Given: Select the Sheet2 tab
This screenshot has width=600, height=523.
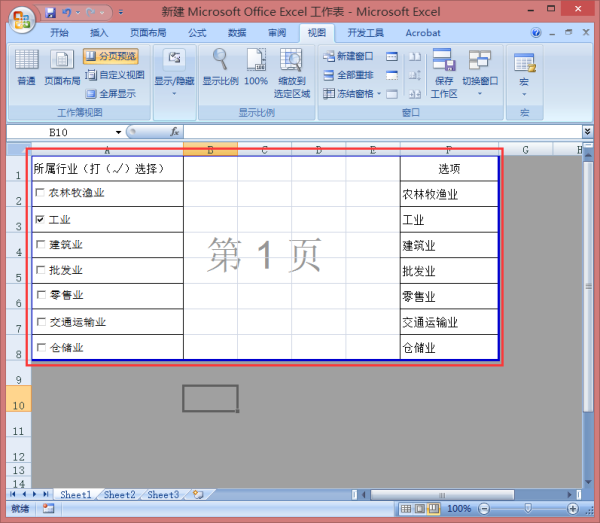Looking at the screenshot, I should point(119,495).
